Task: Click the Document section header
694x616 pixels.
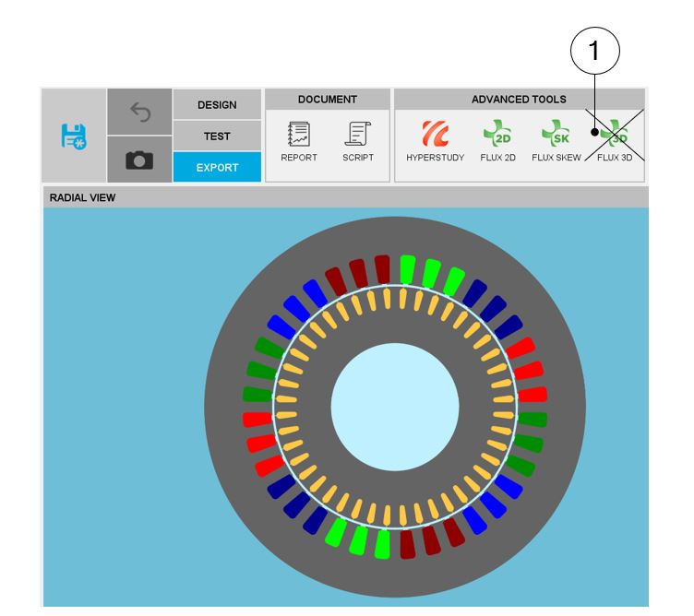Action: (327, 99)
